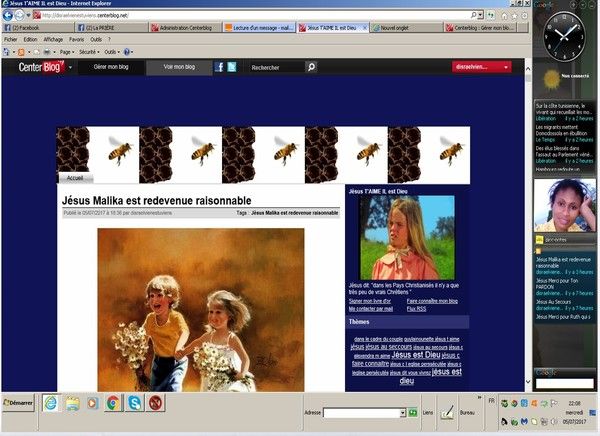Open the IE gear tools icon
Image resolution: width=600 pixels, height=436 pixels.
pos(524,16)
